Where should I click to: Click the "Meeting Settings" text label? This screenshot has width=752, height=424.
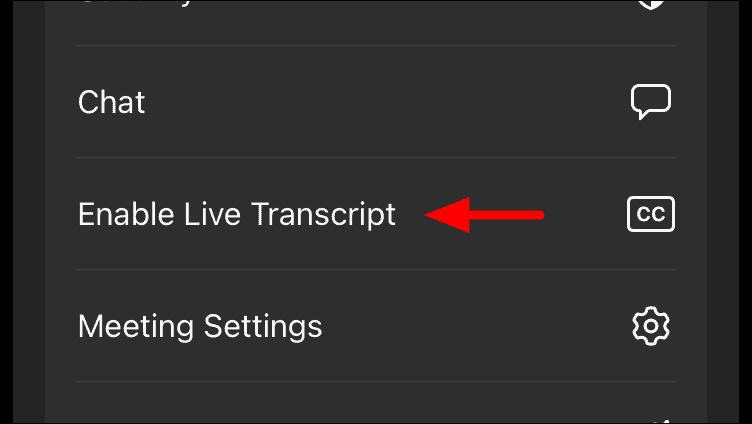point(200,327)
